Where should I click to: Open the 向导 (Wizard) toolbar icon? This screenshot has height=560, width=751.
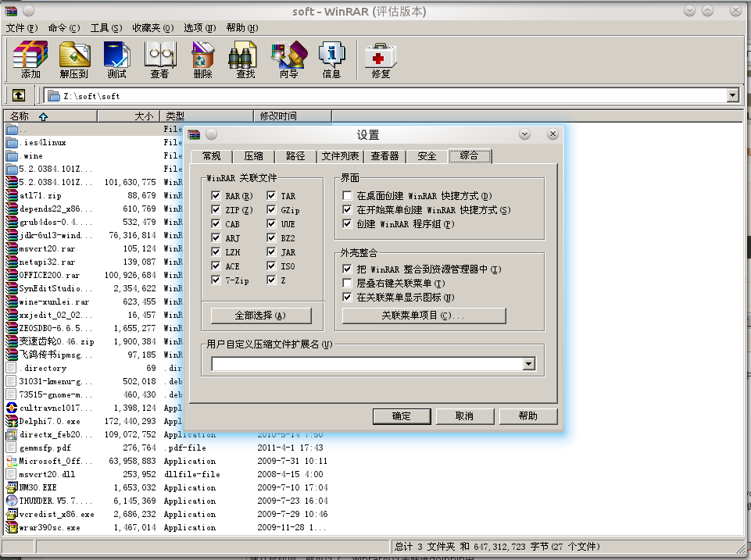point(289,59)
